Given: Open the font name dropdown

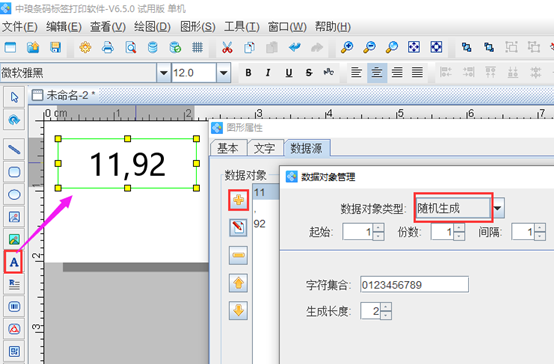Looking at the screenshot, I should pos(164,73).
